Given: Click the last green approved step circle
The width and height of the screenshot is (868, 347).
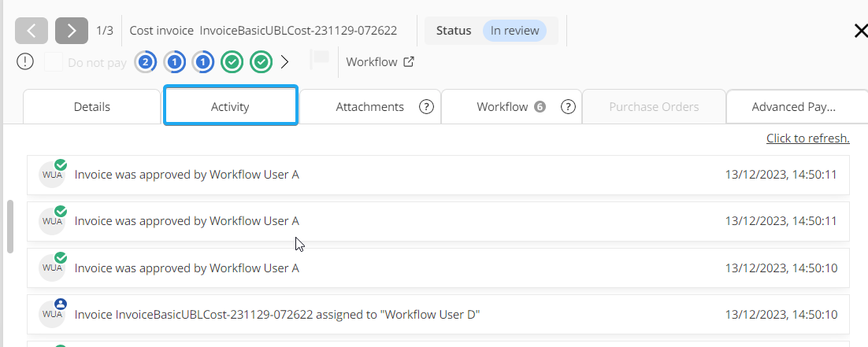Looking at the screenshot, I should [x=261, y=62].
